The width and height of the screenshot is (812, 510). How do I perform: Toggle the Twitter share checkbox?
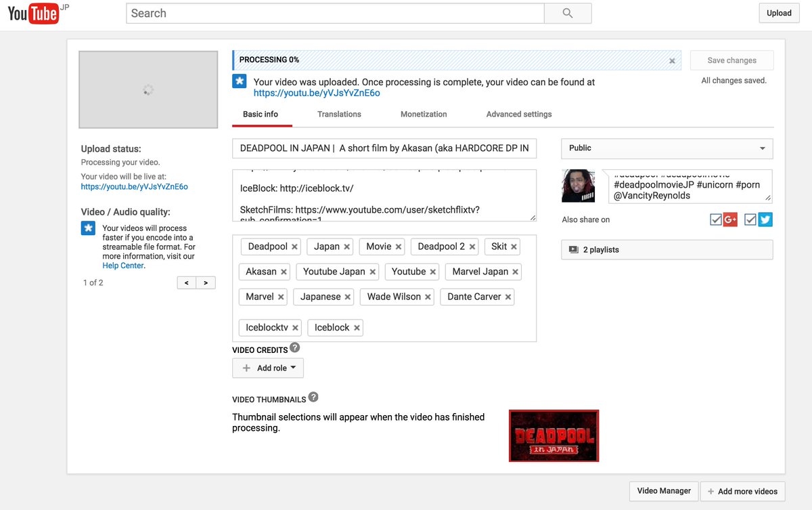click(x=750, y=219)
